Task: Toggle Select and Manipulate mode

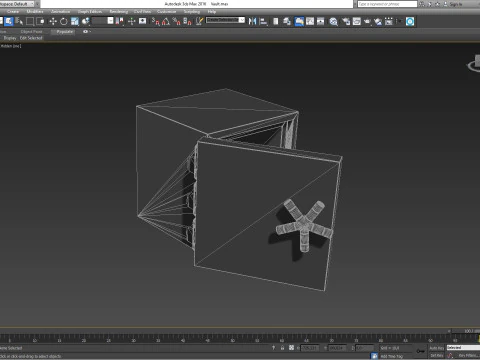Action: pos(131,21)
